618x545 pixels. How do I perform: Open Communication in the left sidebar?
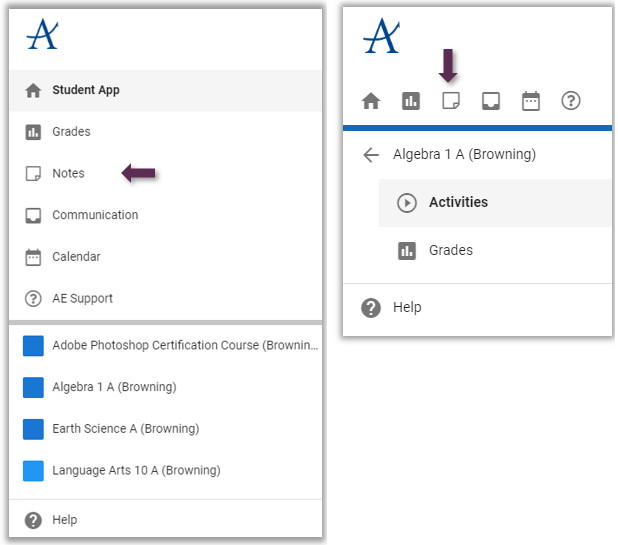tap(95, 215)
